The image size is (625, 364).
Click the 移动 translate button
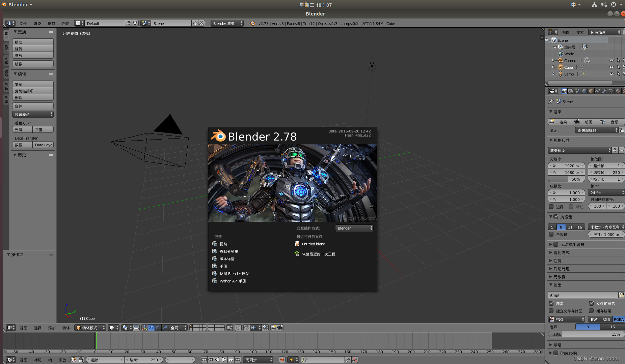pyautogui.click(x=33, y=42)
